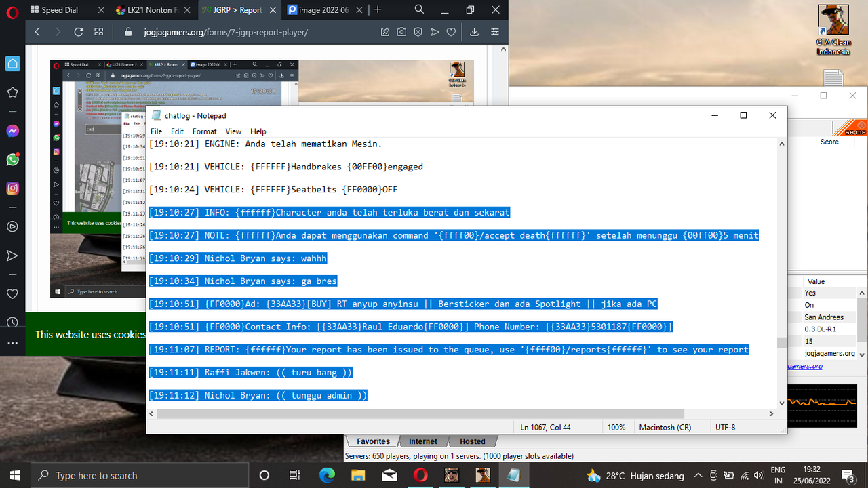Open the sidebar bookmarks star icon

click(12, 92)
